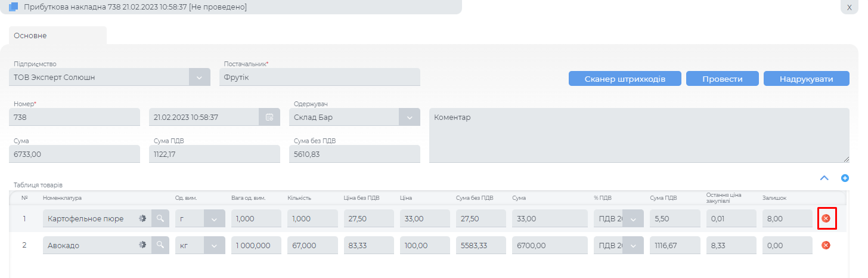
Task: Search nomenclature for Картофельное пюре row
Action: 160,219
